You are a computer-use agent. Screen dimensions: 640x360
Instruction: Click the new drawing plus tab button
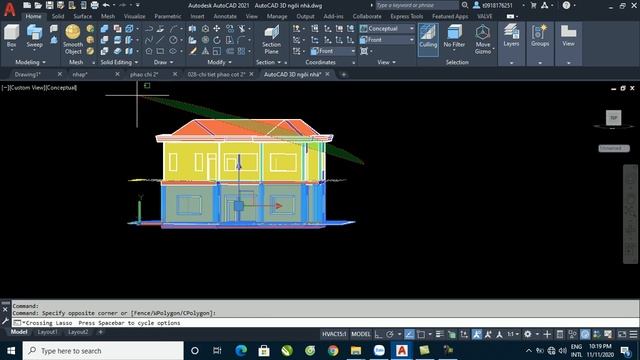click(x=343, y=74)
